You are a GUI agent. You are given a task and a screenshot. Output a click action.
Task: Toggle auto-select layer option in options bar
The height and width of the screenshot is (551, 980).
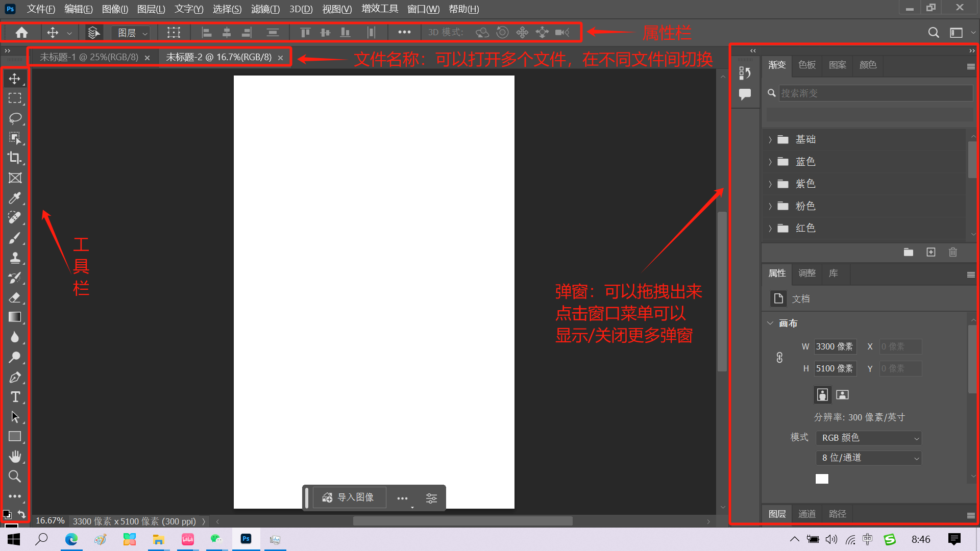pyautogui.click(x=93, y=33)
